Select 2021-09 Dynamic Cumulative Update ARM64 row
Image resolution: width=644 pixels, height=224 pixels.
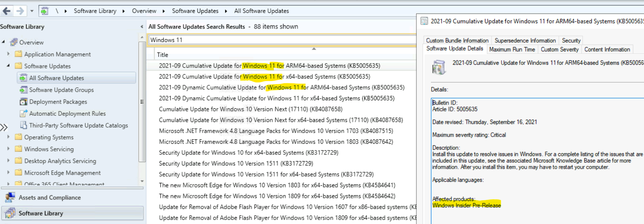tap(281, 87)
